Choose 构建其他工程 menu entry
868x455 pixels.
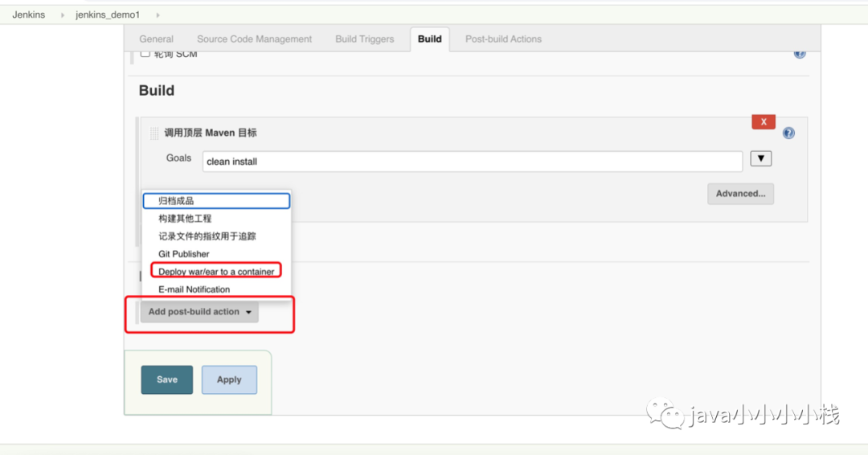tap(216, 219)
